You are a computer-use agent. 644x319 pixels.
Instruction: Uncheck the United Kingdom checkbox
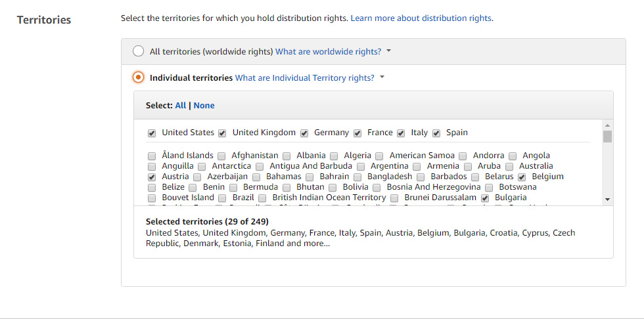223,133
